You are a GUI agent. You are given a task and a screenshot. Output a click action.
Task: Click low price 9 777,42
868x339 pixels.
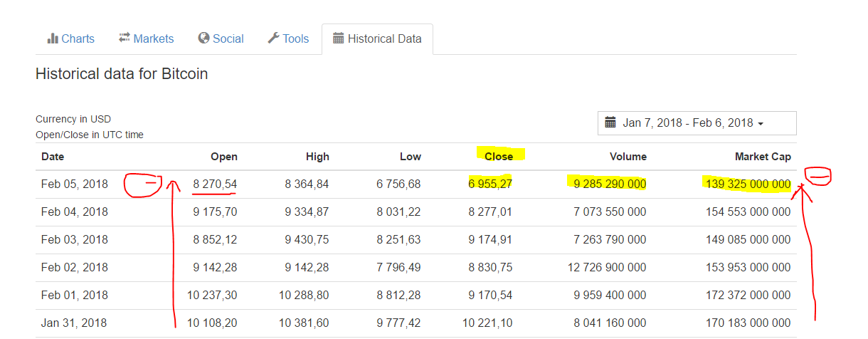point(398,323)
